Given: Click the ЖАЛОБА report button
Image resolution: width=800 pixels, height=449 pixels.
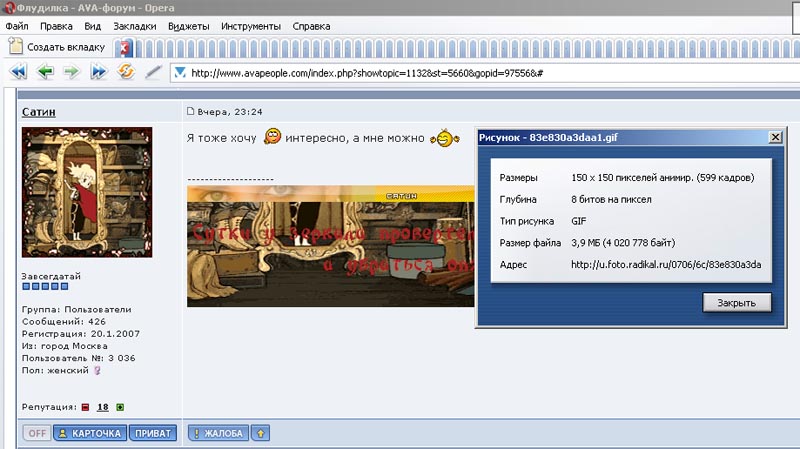Looking at the screenshot, I should tap(218, 433).
